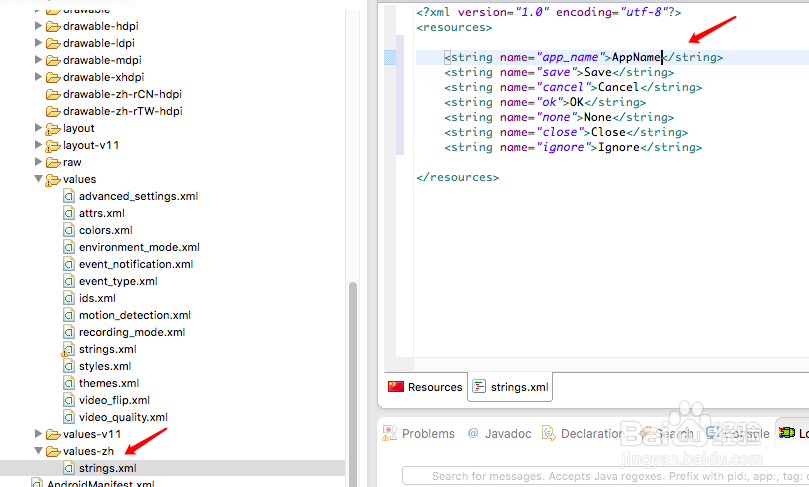Click the strings.xml editor tab icon
The height and width of the screenshot is (487, 809).
tap(479, 386)
